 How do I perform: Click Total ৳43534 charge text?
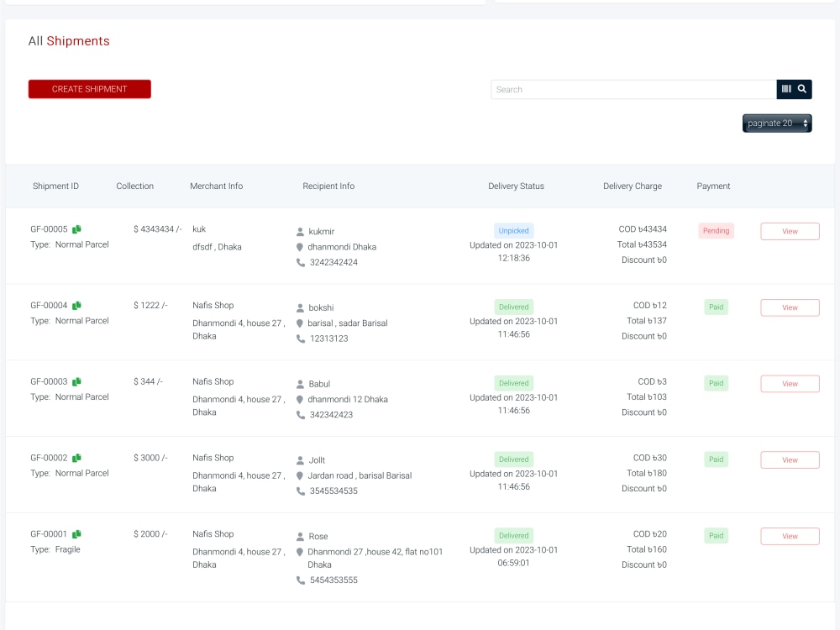coord(642,244)
